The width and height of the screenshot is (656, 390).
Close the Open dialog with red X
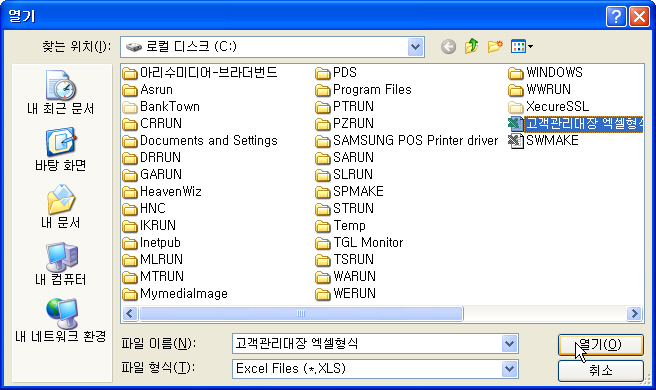click(639, 17)
